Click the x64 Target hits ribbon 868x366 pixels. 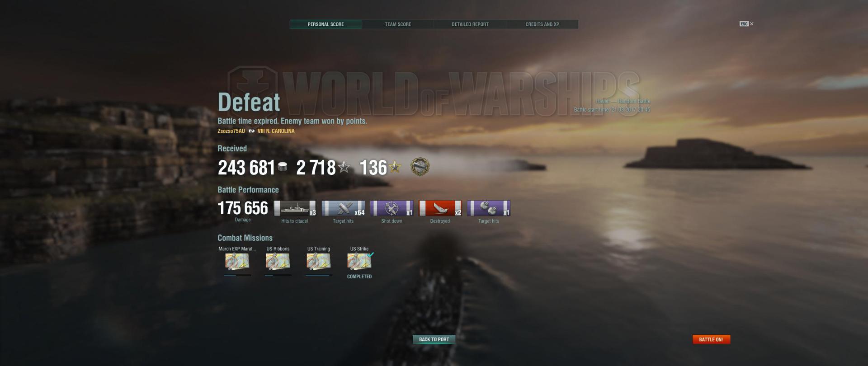click(343, 208)
